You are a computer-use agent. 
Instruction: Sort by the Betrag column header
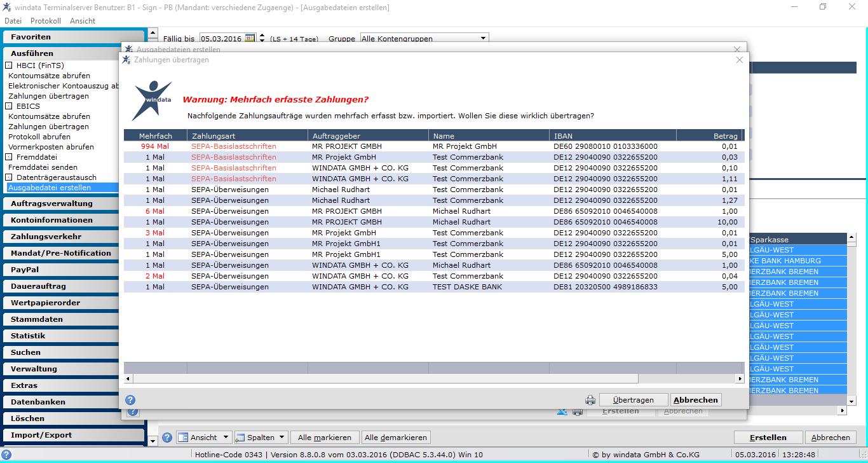(x=709, y=135)
